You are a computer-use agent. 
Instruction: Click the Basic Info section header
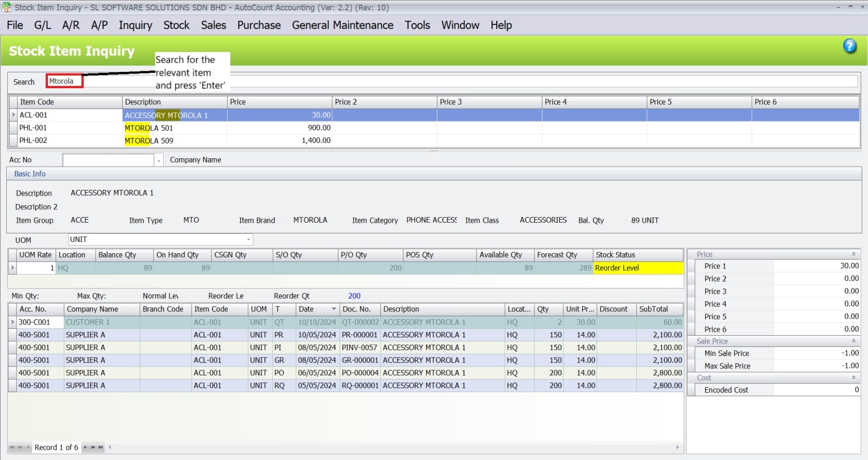click(29, 173)
